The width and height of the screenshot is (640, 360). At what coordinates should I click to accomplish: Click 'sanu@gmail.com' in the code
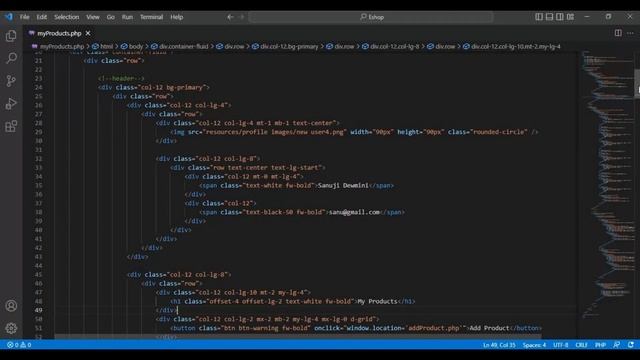pos(354,212)
